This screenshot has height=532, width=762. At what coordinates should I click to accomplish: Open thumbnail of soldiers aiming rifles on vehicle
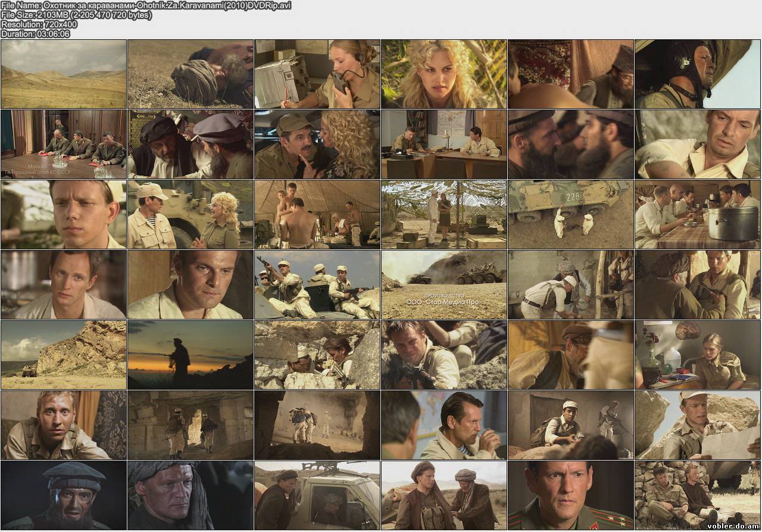pyautogui.click(x=317, y=285)
